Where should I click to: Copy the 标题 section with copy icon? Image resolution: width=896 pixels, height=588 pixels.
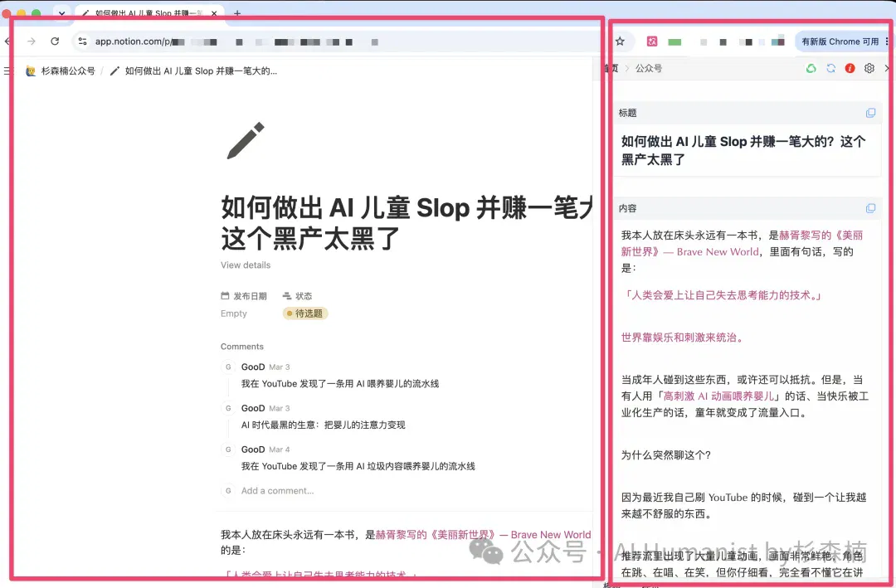[x=870, y=113]
